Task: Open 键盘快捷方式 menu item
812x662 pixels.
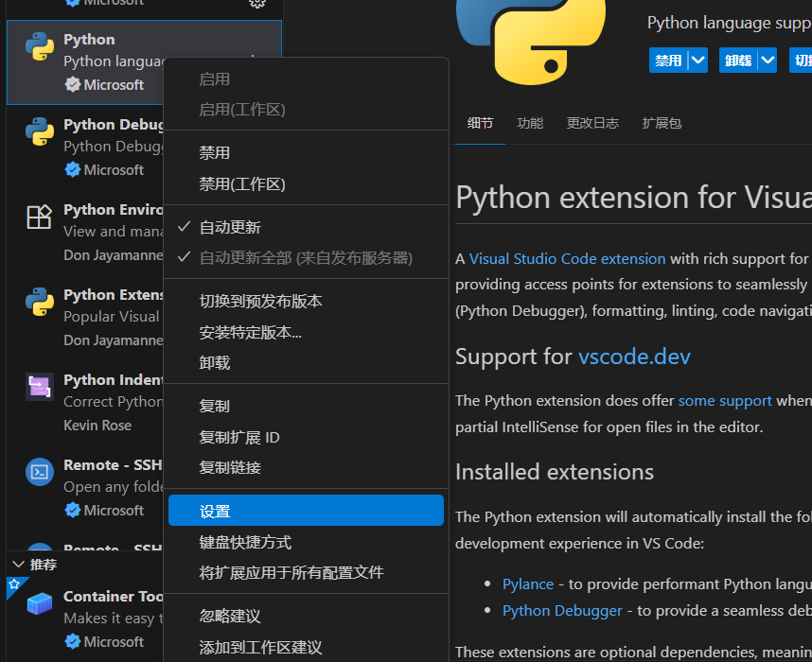Action: [x=306, y=542]
